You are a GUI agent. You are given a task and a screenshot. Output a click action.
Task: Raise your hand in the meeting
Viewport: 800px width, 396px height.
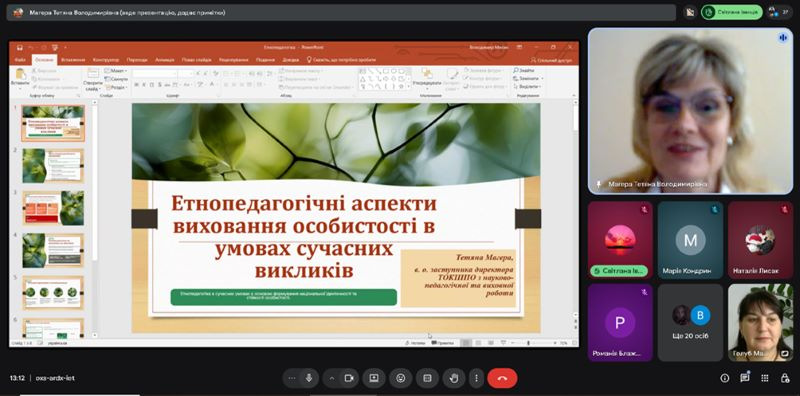[x=453, y=378]
